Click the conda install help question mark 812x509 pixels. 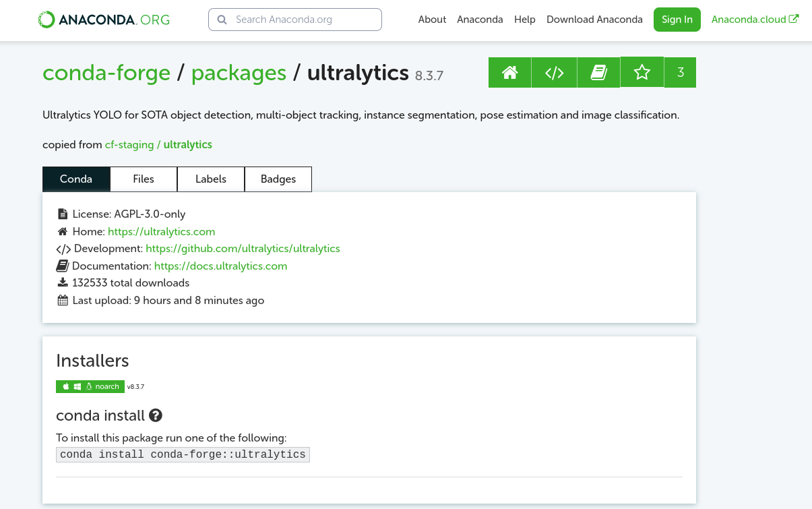(156, 415)
